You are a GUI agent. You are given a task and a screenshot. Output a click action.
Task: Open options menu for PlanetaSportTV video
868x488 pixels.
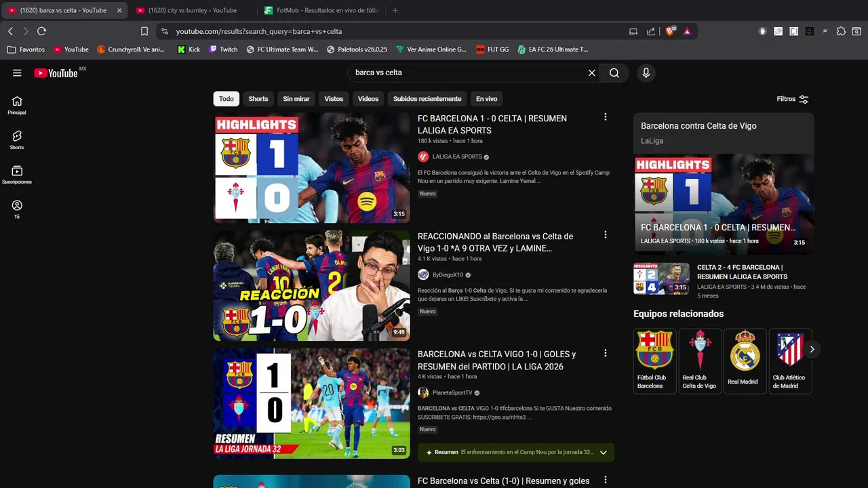[x=606, y=353]
